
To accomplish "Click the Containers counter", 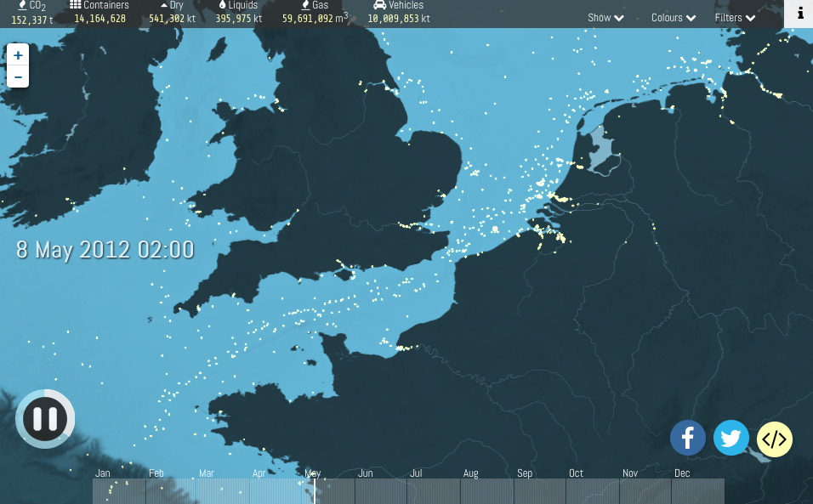I will 99,12.
